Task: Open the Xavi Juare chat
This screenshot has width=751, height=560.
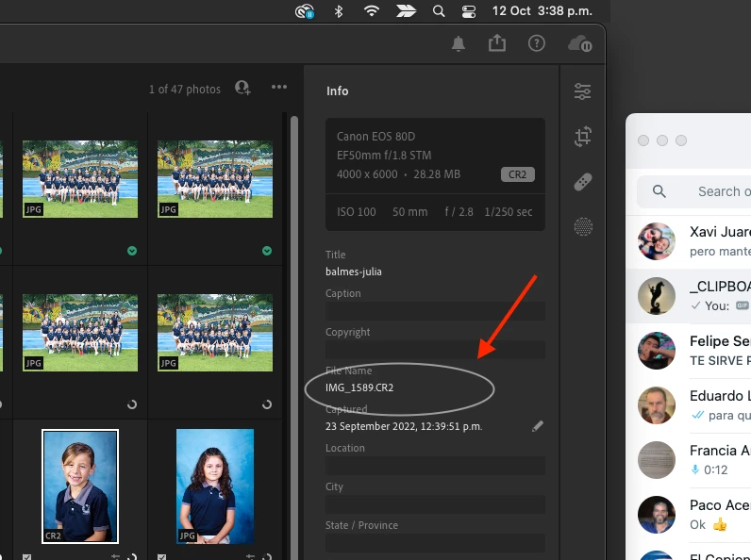Action: tap(689, 241)
